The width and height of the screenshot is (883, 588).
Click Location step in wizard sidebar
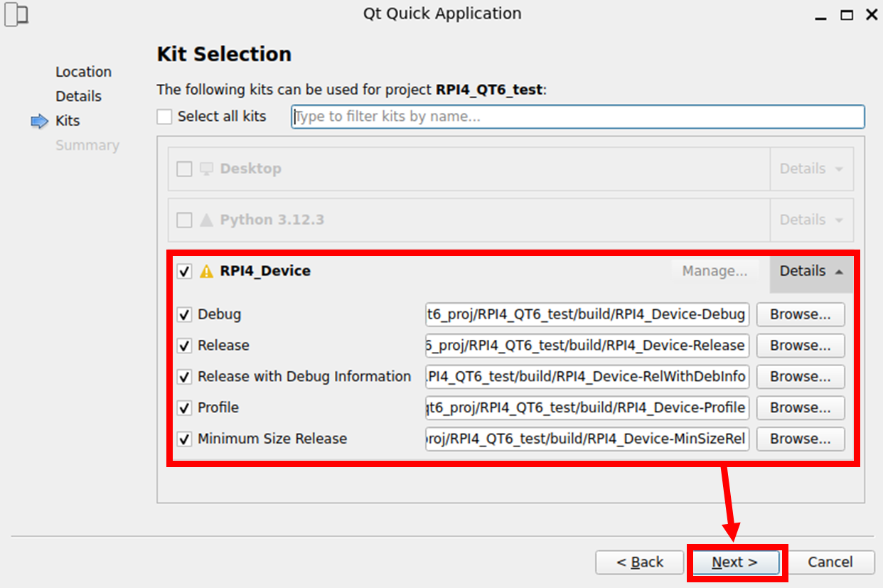click(83, 72)
